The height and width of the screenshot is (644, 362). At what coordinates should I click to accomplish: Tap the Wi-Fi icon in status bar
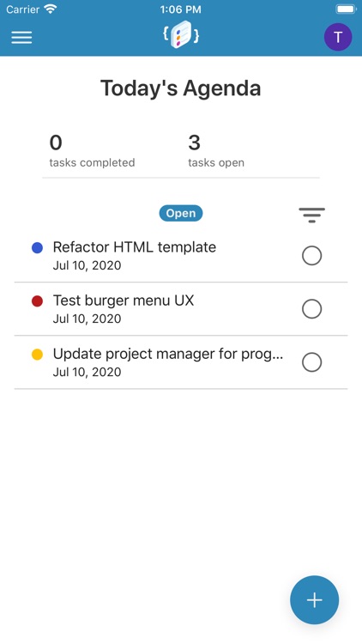tap(51, 9)
